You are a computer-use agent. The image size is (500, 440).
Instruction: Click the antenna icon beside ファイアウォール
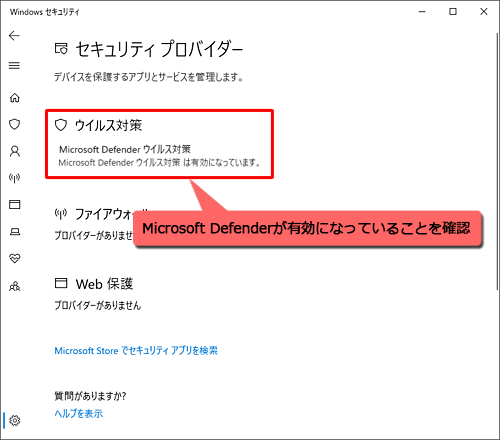[x=61, y=214]
